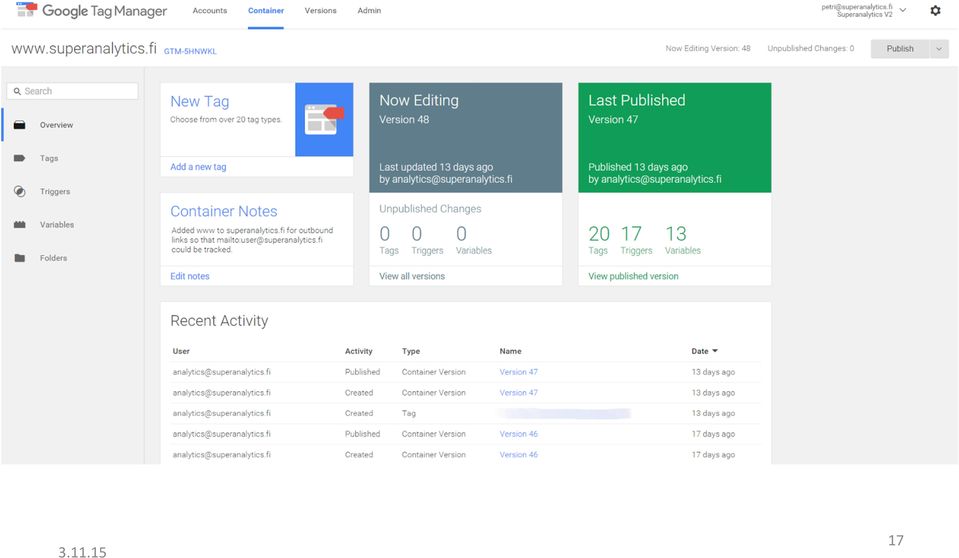Screen dimensions: 959x558
Task: Click the GTM-5HNWKL container ID link
Action: click(190, 51)
